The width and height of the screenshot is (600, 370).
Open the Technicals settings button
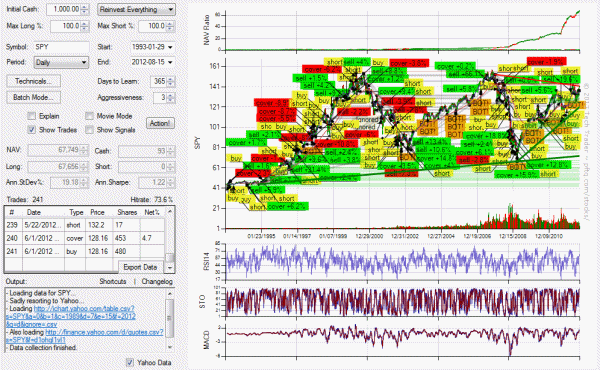point(33,81)
